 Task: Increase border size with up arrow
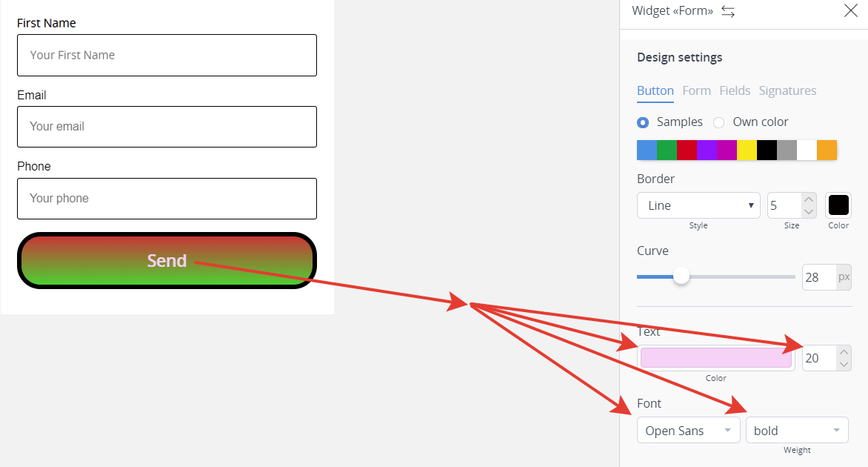pyautogui.click(x=809, y=199)
